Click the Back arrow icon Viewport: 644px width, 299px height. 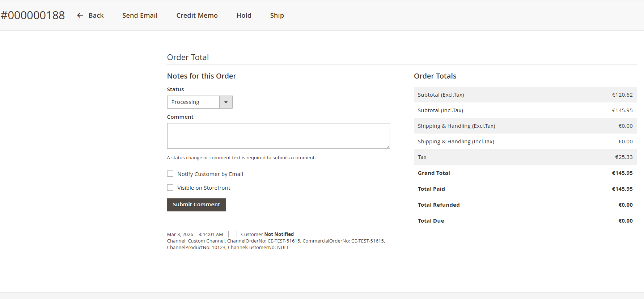point(80,15)
